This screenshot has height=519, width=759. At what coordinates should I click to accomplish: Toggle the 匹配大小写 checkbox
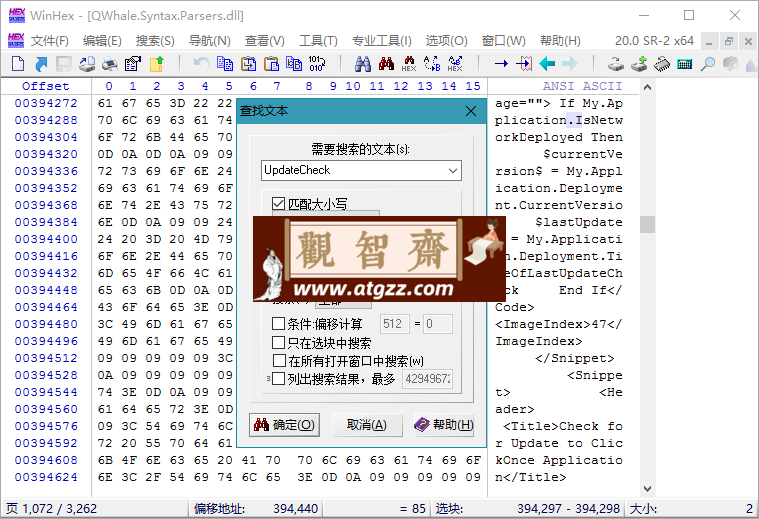(278, 203)
